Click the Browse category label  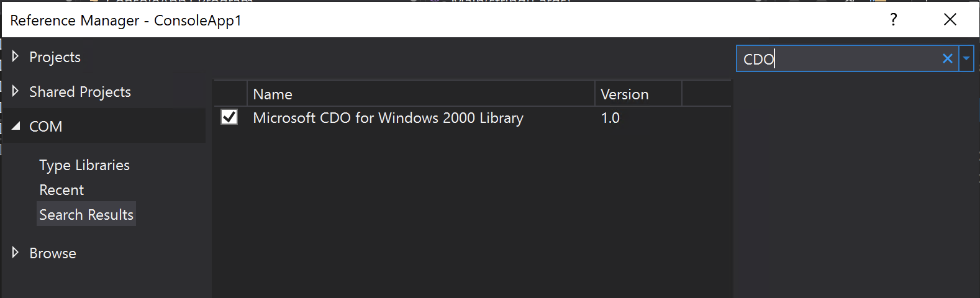[x=53, y=253]
